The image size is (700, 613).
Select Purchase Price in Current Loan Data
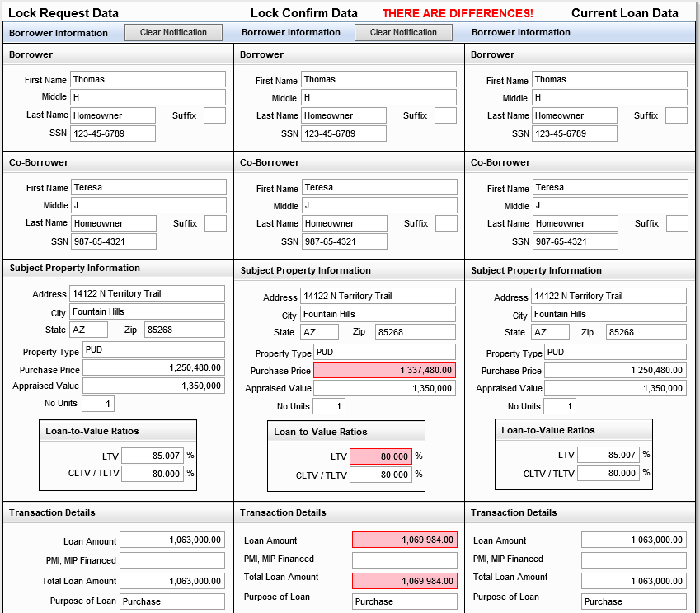point(616,370)
